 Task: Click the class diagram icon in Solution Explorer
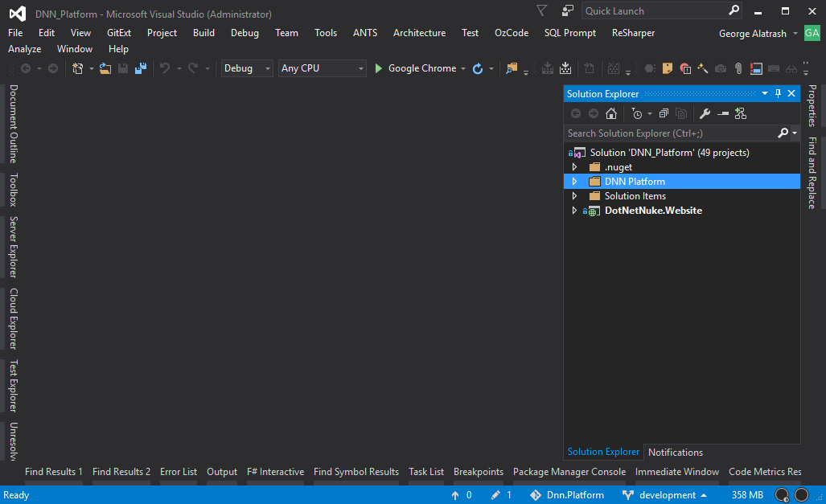click(x=741, y=114)
